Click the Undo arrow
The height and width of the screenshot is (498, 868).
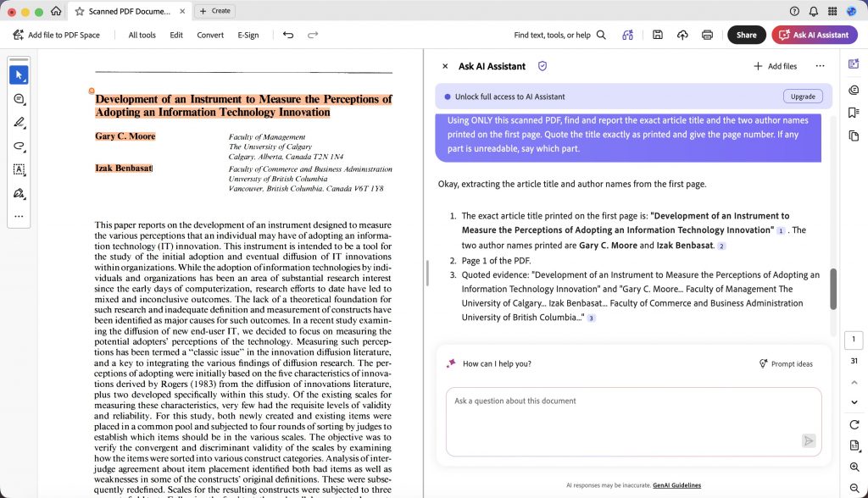tap(288, 35)
